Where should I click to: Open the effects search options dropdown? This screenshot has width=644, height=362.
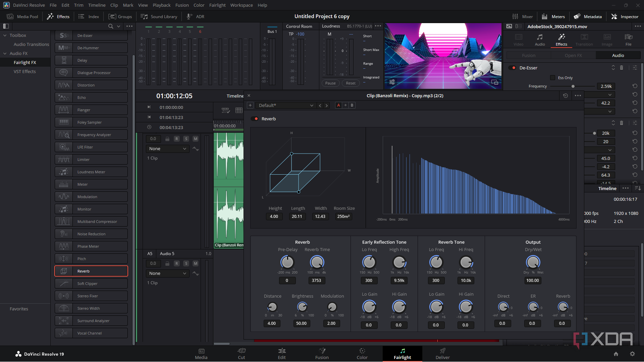point(118,26)
